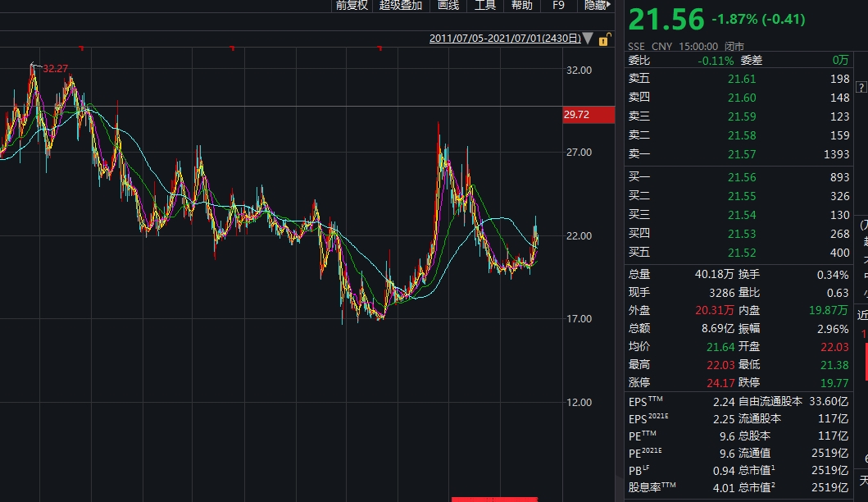Click the 外盘 value 20.31万
This screenshot has height=502, width=868.
(x=715, y=310)
